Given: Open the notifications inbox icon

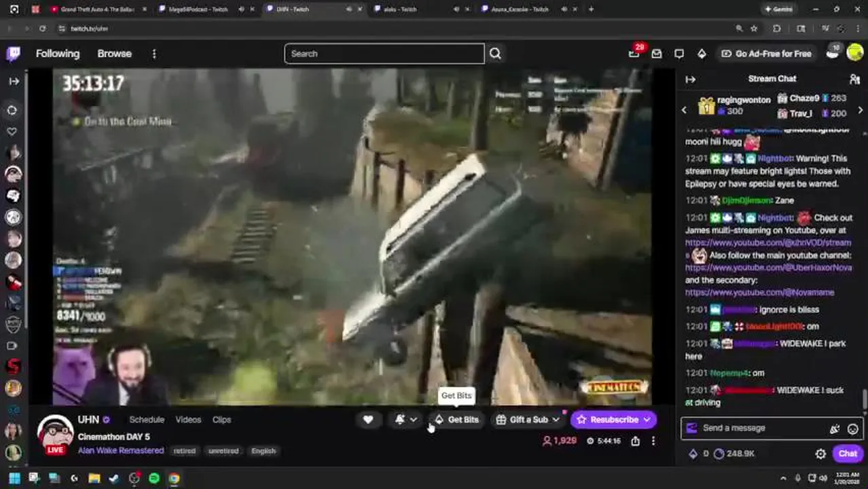Looking at the screenshot, I should [x=656, y=54].
